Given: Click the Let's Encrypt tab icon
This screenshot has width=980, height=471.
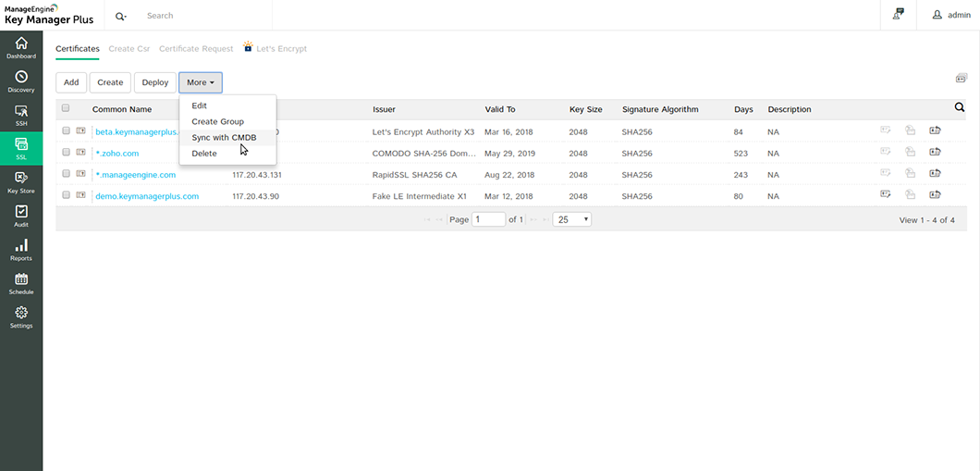Looking at the screenshot, I should point(248,46).
